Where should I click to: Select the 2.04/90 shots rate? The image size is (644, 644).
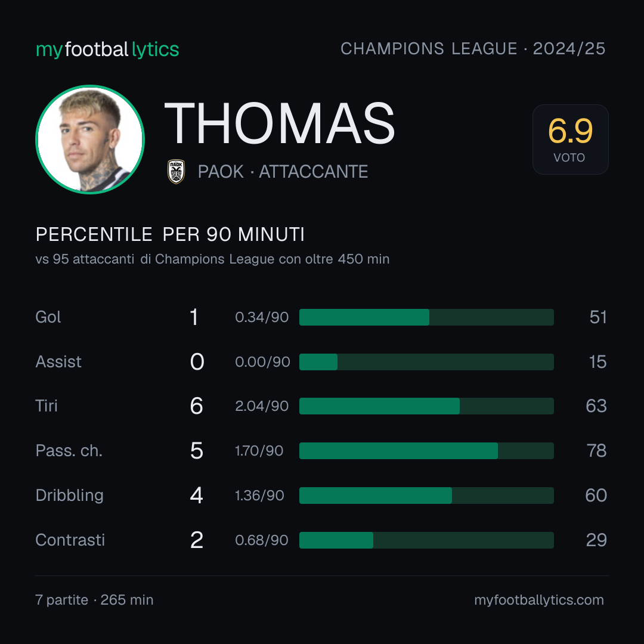point(262,406)
